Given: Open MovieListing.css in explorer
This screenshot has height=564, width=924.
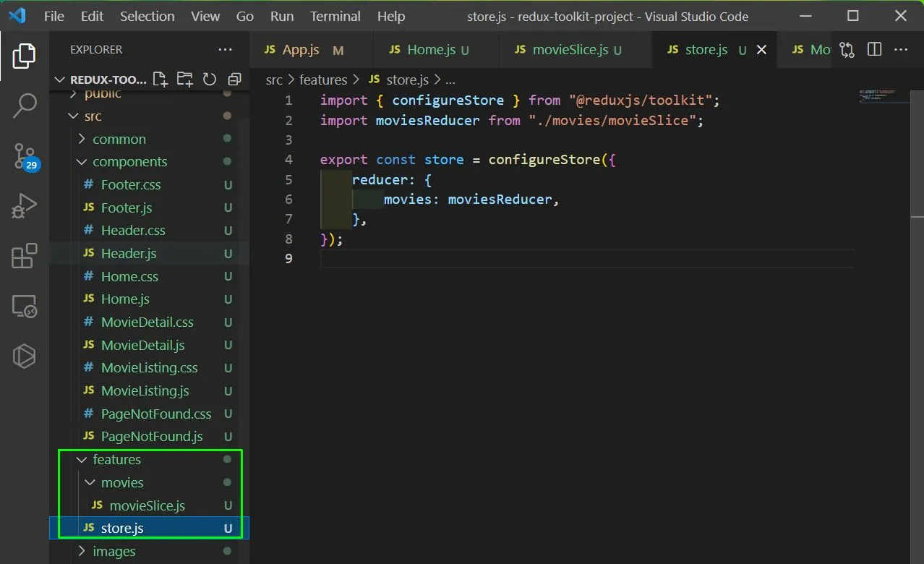Looking at the screenshot, I should [x=150, y=368].
